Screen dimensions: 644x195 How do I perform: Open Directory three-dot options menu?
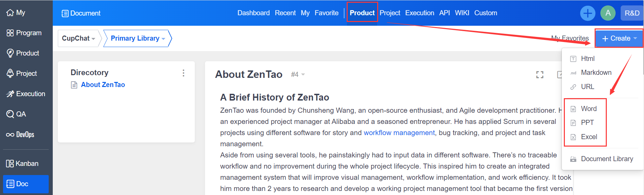click(183, 73)
